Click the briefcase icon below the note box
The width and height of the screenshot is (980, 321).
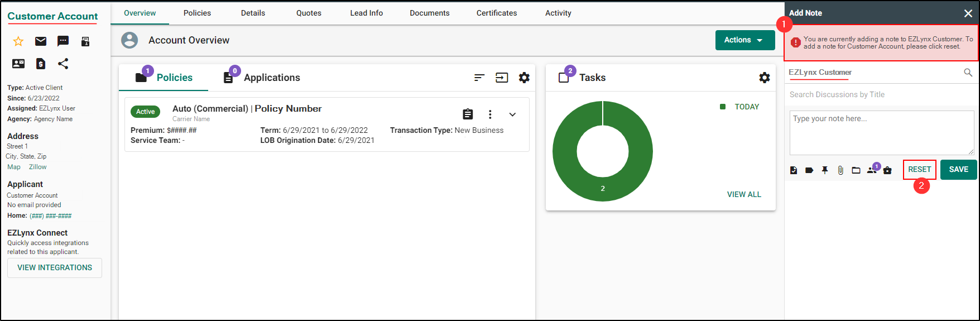[x=887, y=170]
